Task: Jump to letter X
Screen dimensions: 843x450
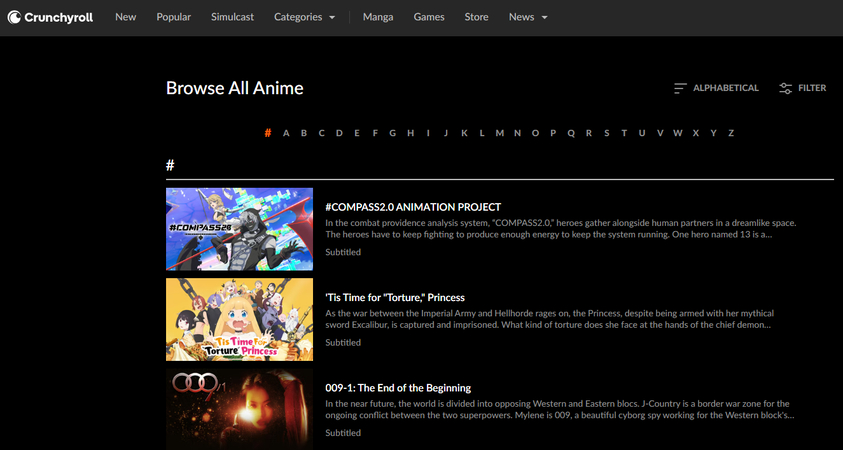Action: [696, 133]
